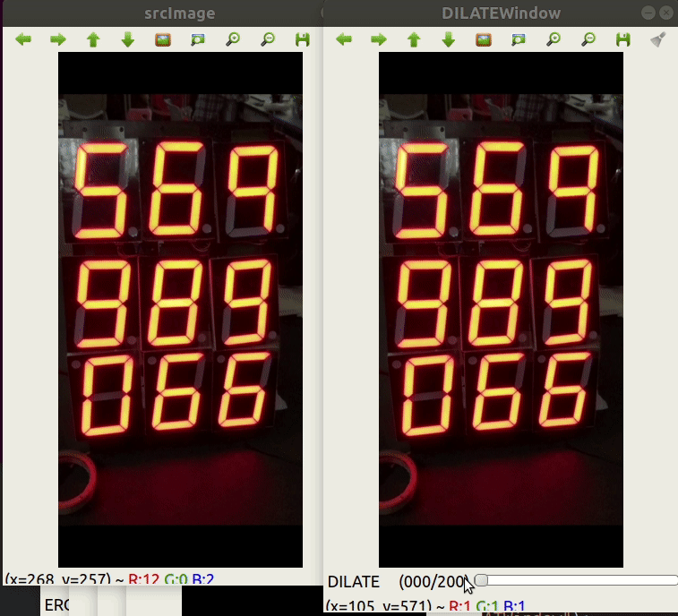Pan left in the DILATEWindow
The width and height of the screenshot is (678, 616).
[x=344, y=39]
